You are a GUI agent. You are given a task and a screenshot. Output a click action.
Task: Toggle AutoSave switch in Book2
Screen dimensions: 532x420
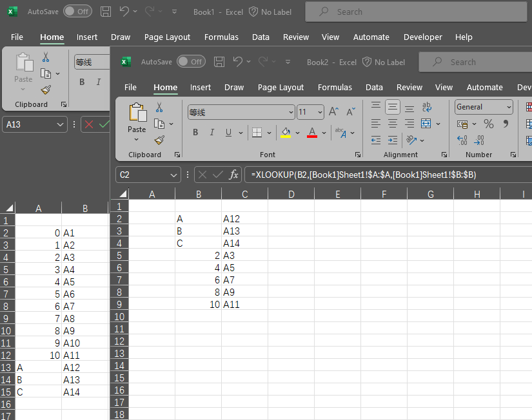[x=191, y=62]
